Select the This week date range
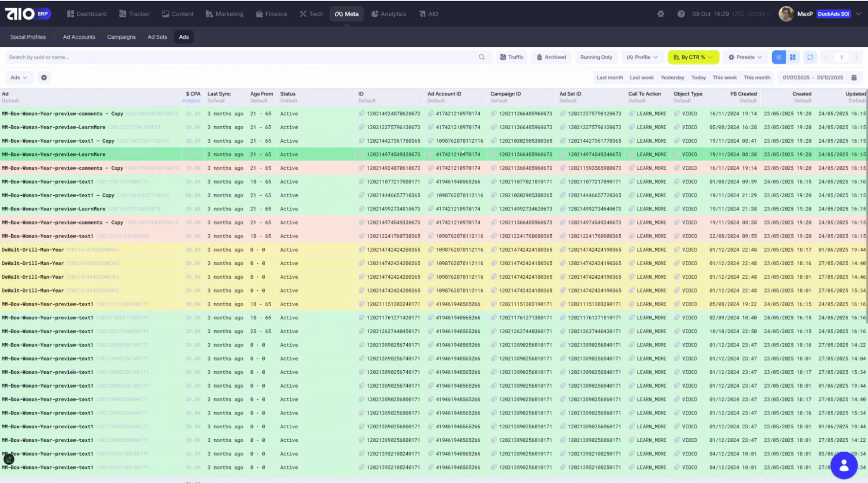Image resolution: width=868 pixels, height=483 pixels. [x=724, y=78]
